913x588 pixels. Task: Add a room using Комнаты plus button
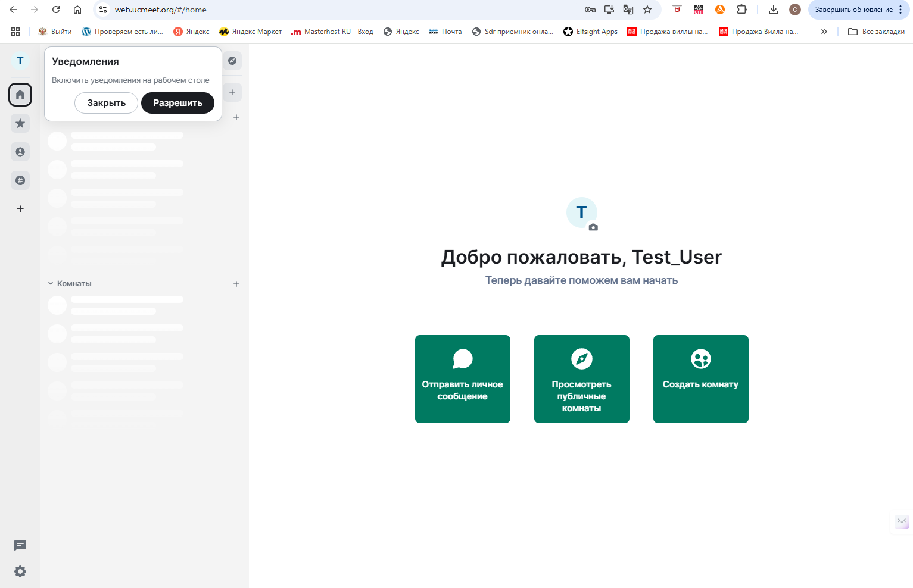point(236,284)
